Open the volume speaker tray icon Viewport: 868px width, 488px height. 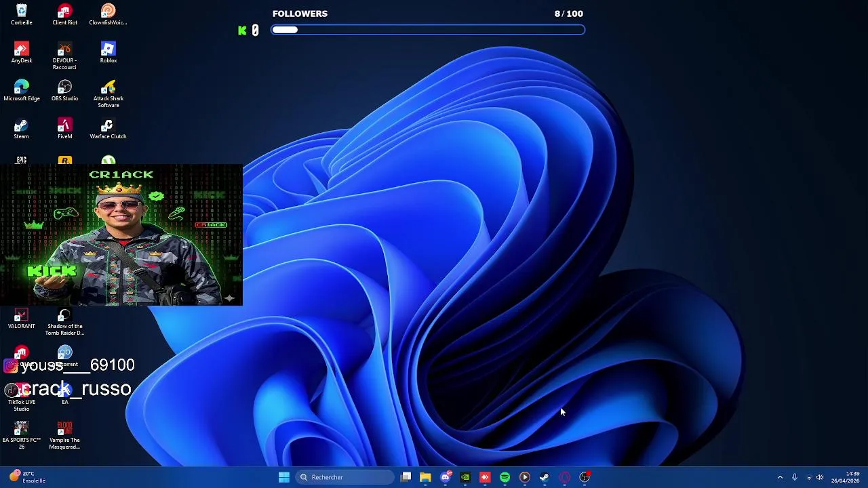pyautogui.click(x=820, y=477)
